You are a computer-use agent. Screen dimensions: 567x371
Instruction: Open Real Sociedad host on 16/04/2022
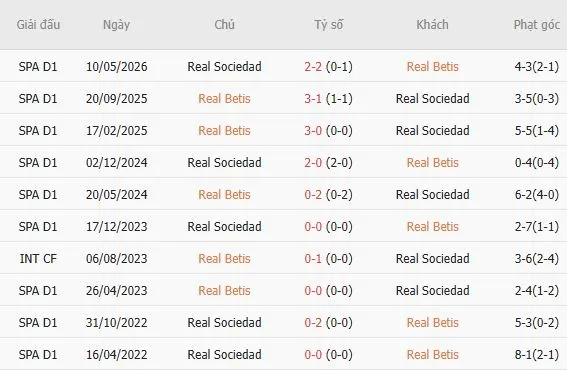pos(224,354)
